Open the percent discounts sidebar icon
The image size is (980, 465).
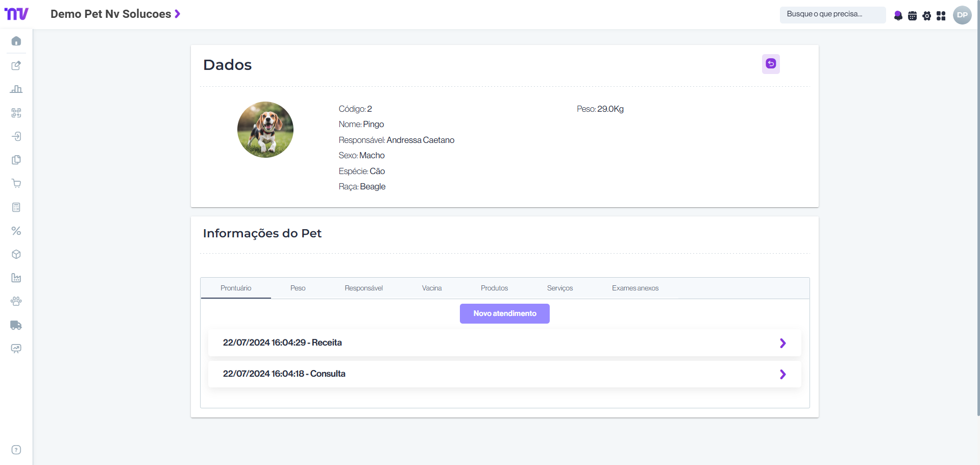[x=16, y=231]
